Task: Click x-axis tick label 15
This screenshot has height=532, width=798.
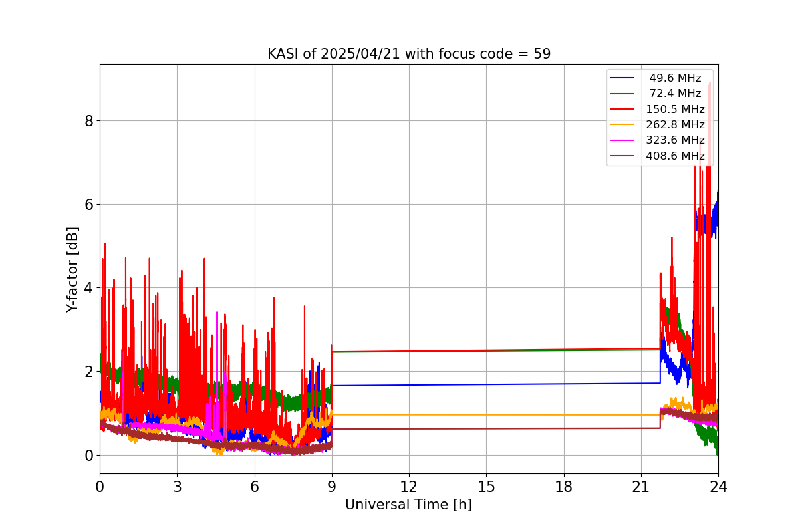Action: click(x=486, y=486)
